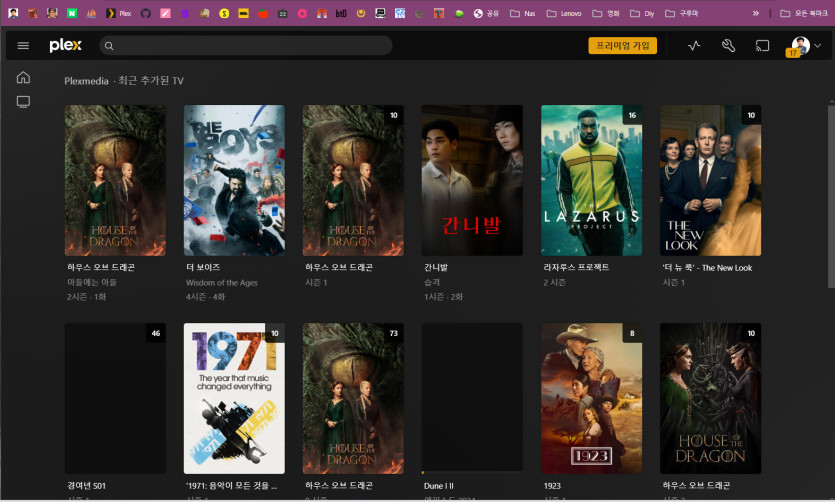
Task: Open the pink slash bookmark icon
Action: pyautogui.click(x=166, y=13)
